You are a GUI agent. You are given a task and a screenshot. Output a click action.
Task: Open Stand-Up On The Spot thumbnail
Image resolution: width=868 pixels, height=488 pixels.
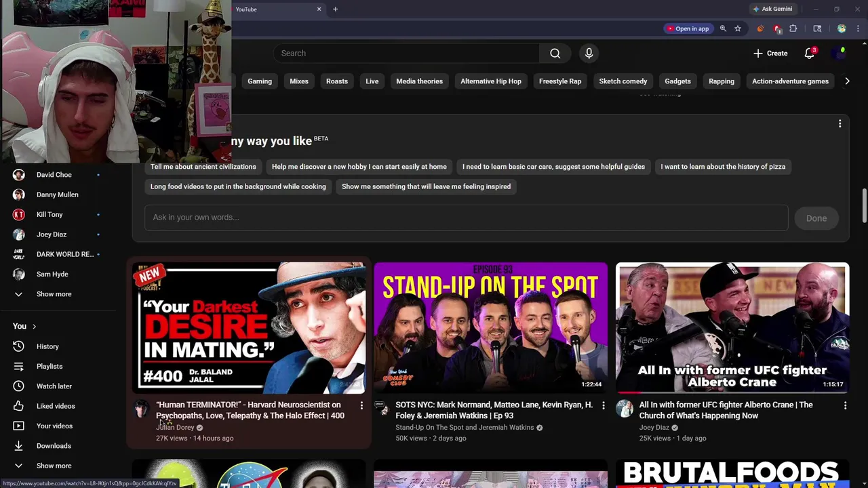[x=490, y=328]
